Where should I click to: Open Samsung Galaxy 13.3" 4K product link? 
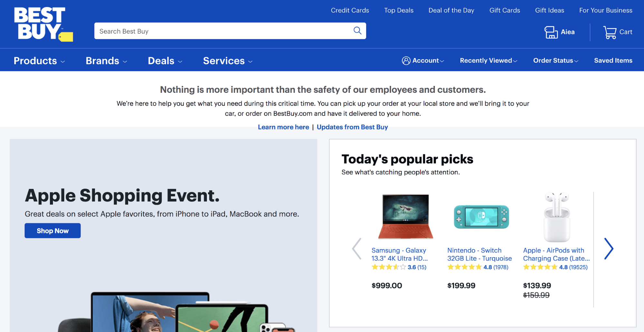coord(399,254)
